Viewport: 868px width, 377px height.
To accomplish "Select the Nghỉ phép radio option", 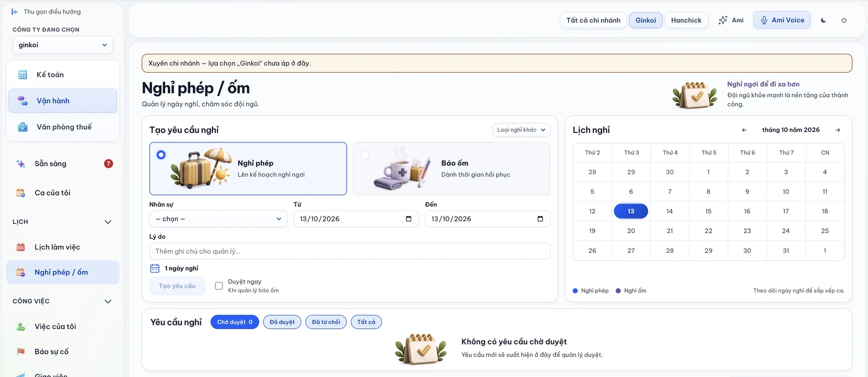I will [161, 155].
